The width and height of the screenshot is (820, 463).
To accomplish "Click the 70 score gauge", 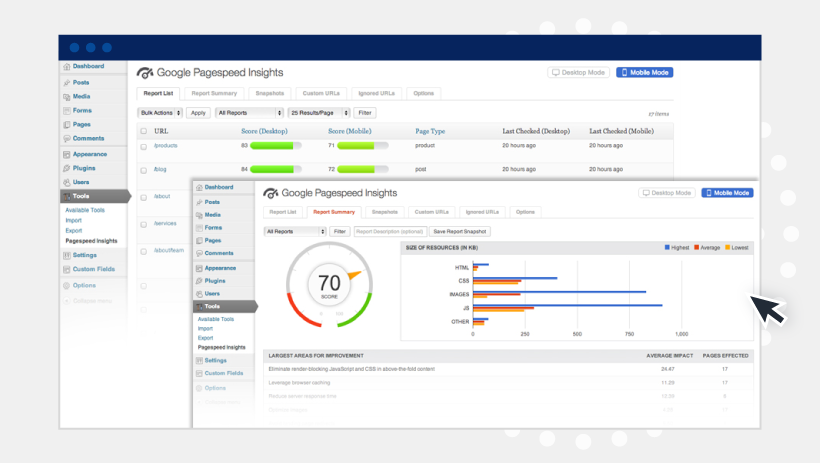I will 329,285.
